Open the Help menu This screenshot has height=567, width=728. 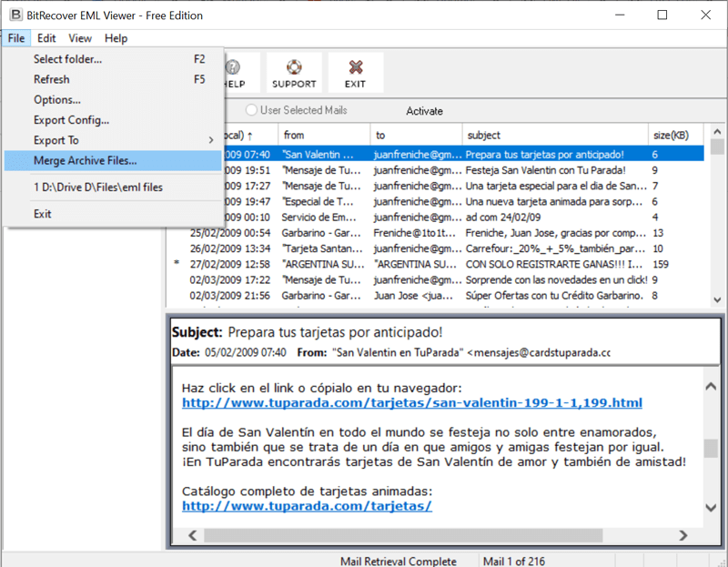pos(116,38)
